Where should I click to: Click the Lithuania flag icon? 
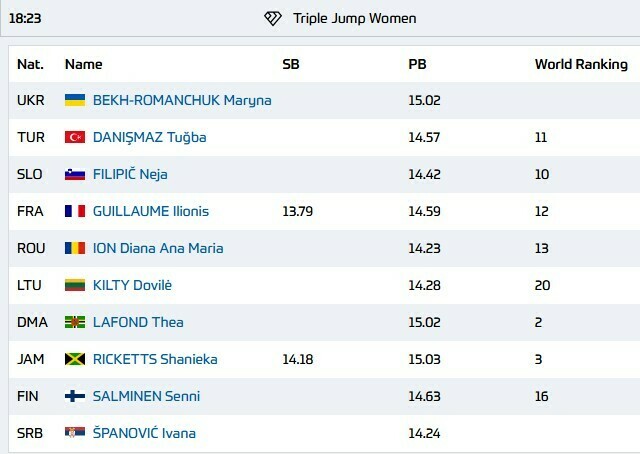click(x=74, y=285)
